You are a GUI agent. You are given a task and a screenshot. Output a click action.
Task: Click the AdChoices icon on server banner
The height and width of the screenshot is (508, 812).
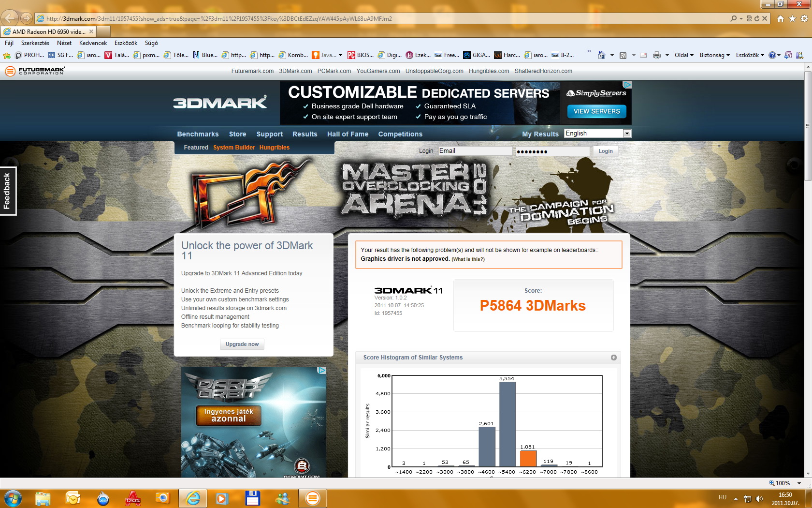tap(627, 85)
